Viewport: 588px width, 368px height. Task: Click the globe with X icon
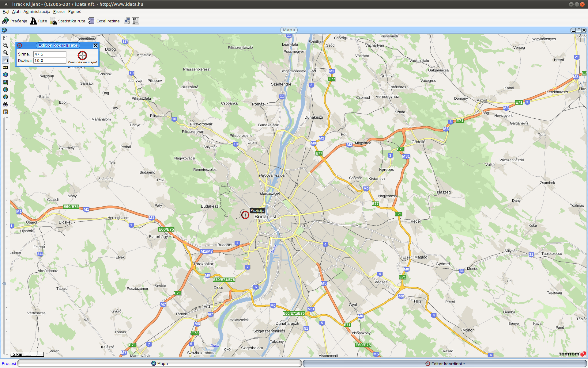[5, 97]
